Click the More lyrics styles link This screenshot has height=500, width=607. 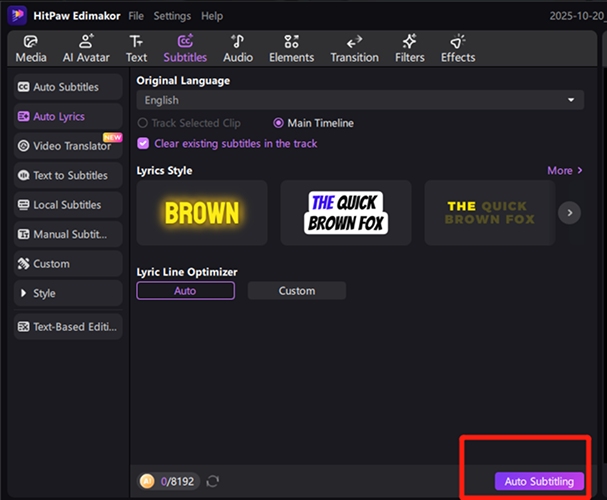point(565,171)
